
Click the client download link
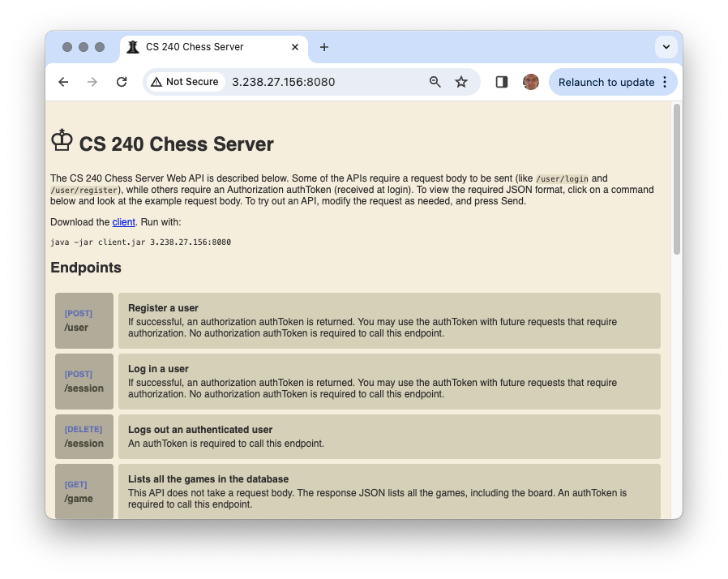coord(123,221)
